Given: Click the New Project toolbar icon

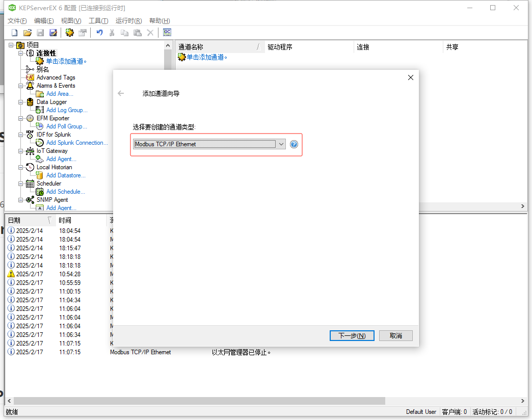Looking at the screenshot, I should tap(15, 33).
